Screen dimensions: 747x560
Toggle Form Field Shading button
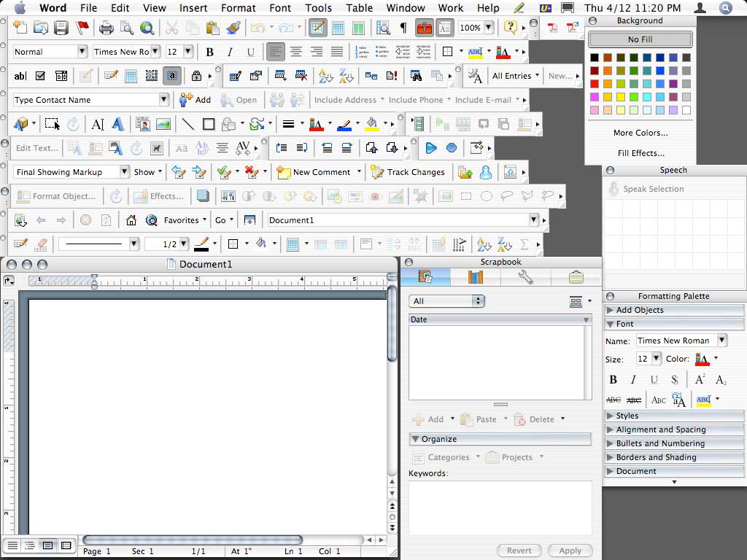point(172,76)
